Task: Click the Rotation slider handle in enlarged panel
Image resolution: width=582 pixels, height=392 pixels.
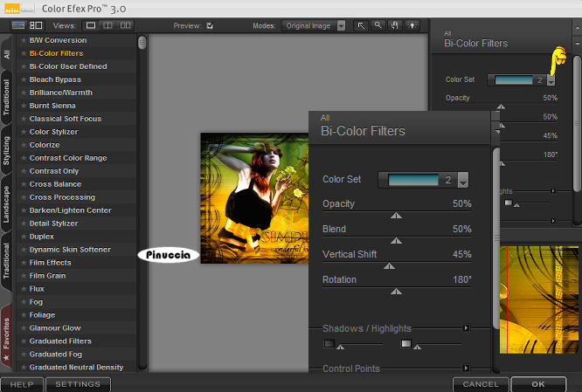Action: click(396, 292)
